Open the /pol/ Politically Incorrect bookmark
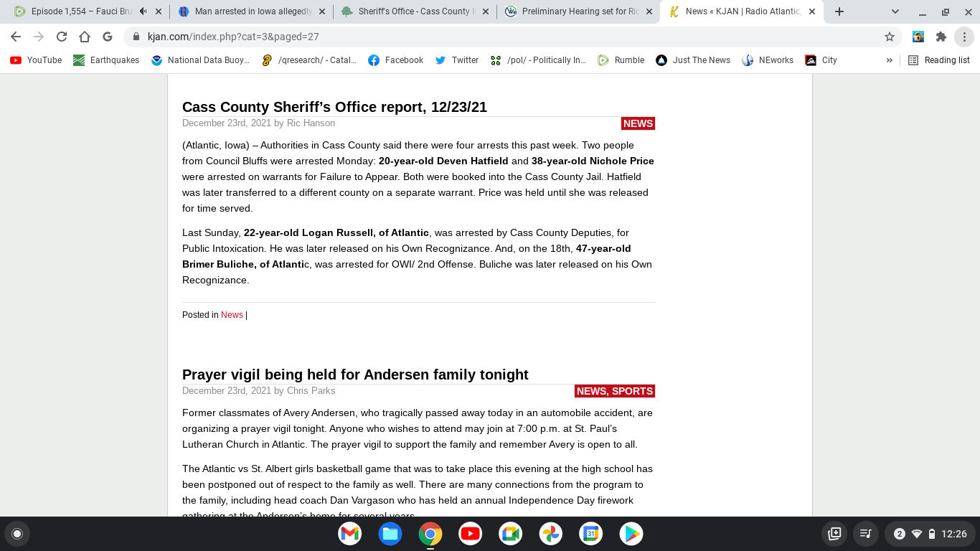 click(x=538, y=60)
